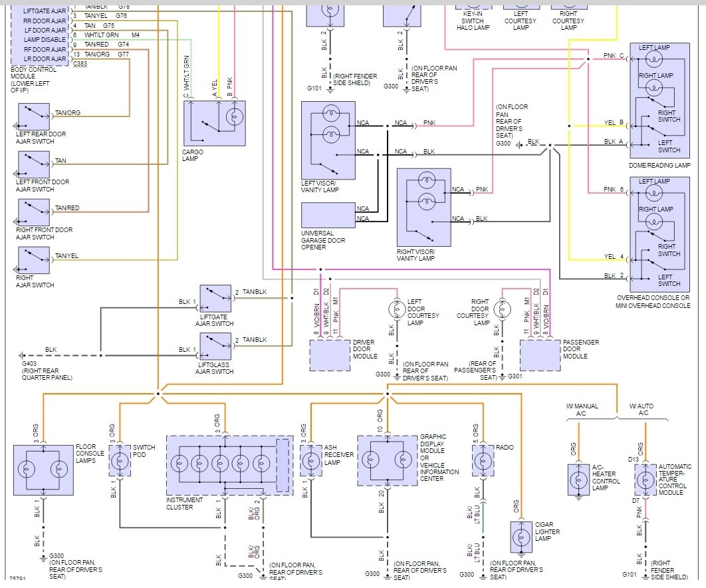
Task: Click the Instrument Cluster lamp block
Action: click(229, 465)
